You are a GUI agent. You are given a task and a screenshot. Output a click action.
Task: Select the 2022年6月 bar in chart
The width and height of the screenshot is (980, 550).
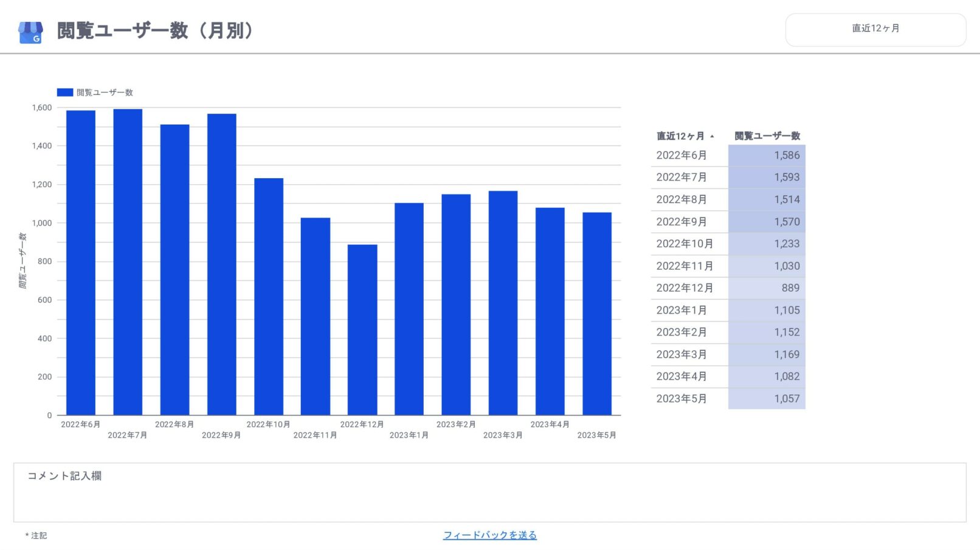click(x=81, y=263)
